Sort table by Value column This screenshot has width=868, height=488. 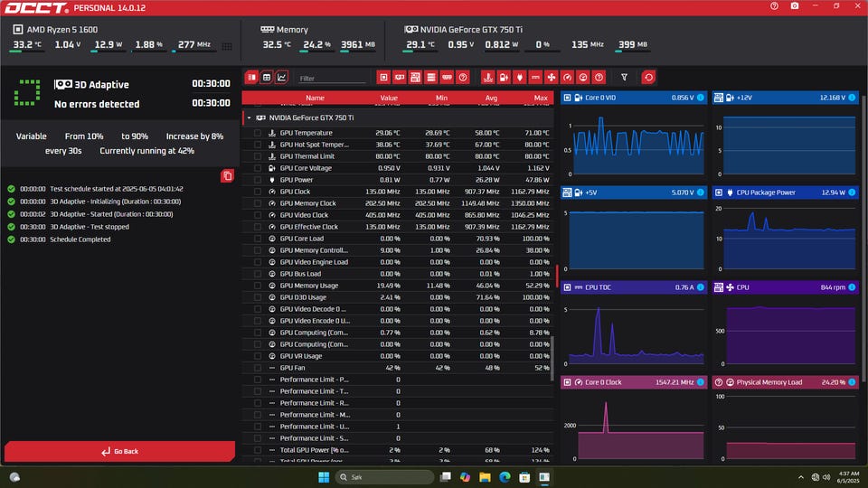[389, 98]
